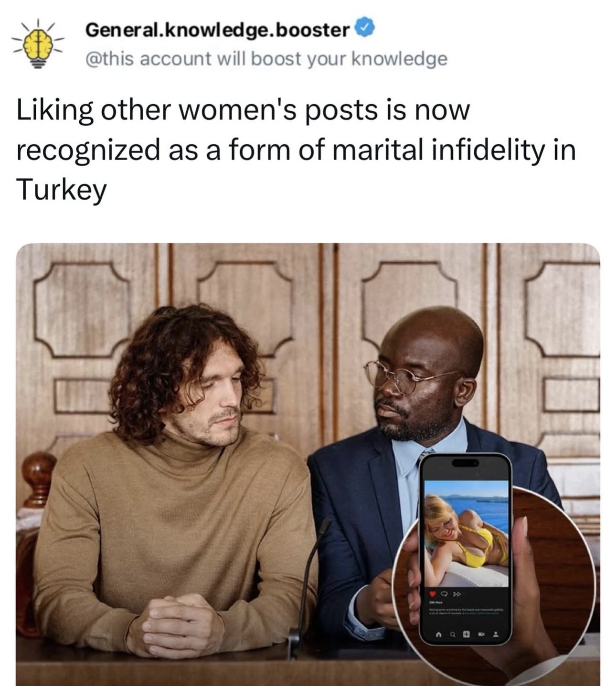Click the @this account will boost handle
This screenshot has height=686, width=616.
click(266, 59)
